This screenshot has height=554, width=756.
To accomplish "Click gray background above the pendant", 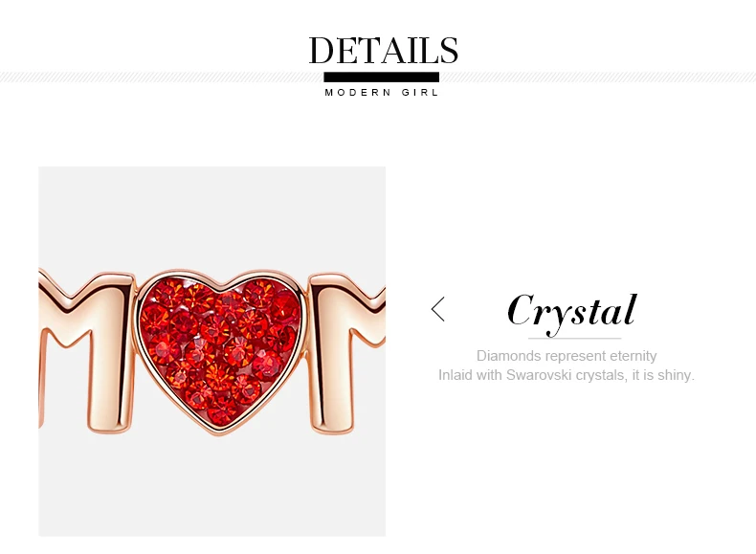I will click(212, 217).
